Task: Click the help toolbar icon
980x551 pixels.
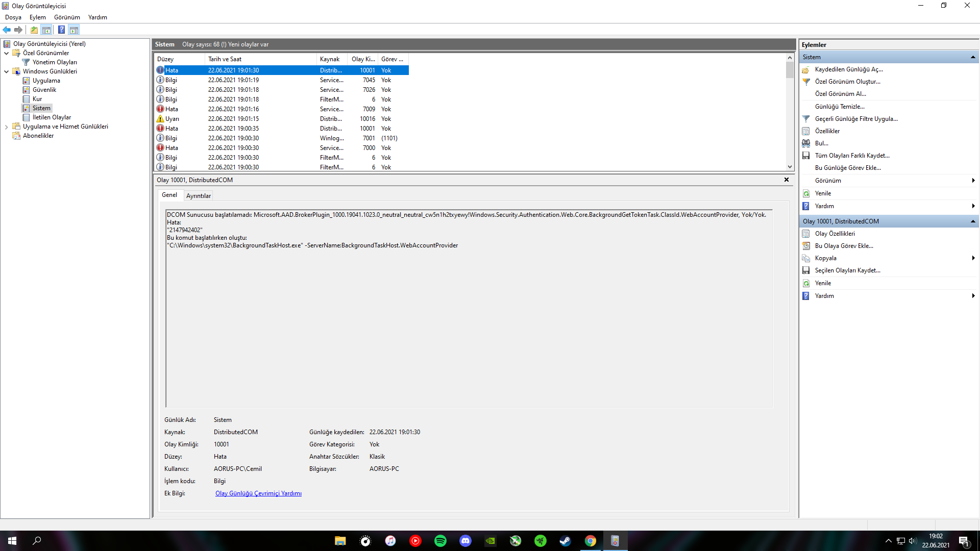Action: [x=61, y=30]
